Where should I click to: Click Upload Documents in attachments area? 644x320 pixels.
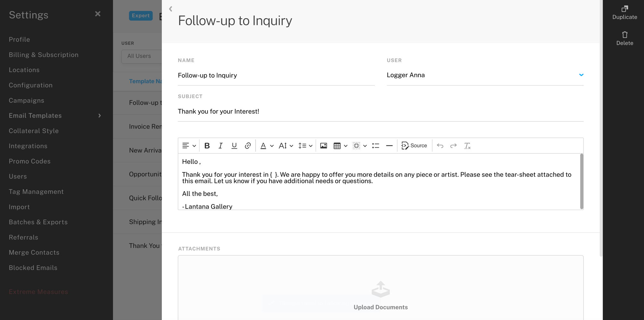pyautogui.click(x=381, y=307)
